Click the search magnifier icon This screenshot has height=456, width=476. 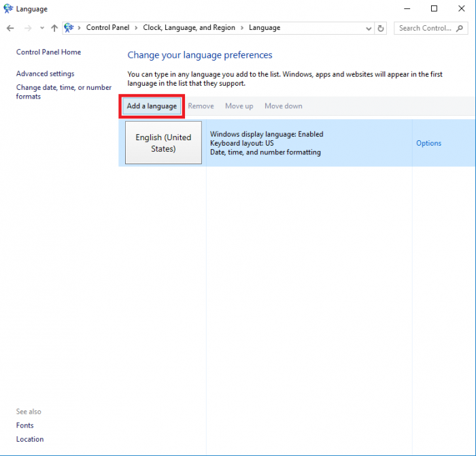pos(460,29)
